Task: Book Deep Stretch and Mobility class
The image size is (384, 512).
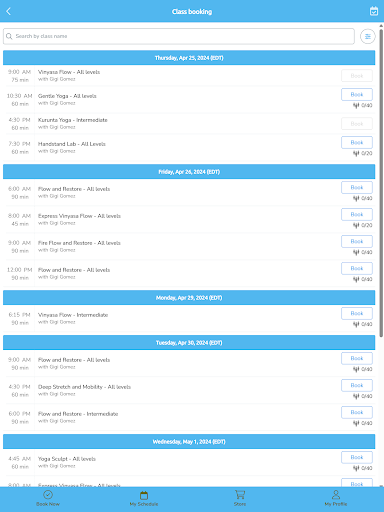Action: click(x=357, y=385)
